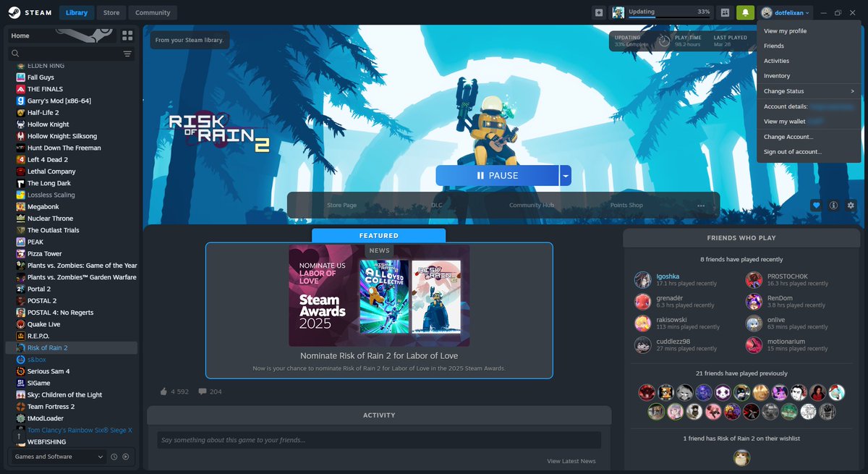The image size is (868, 474).
Task: Open more links ellipsis in game bar
Action: click(701, 206)
